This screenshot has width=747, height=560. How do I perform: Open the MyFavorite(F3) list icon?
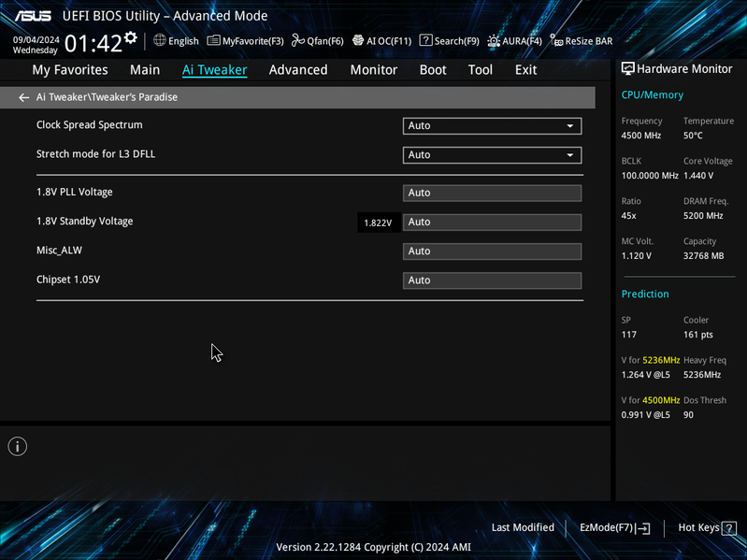[x=213, y=40]
